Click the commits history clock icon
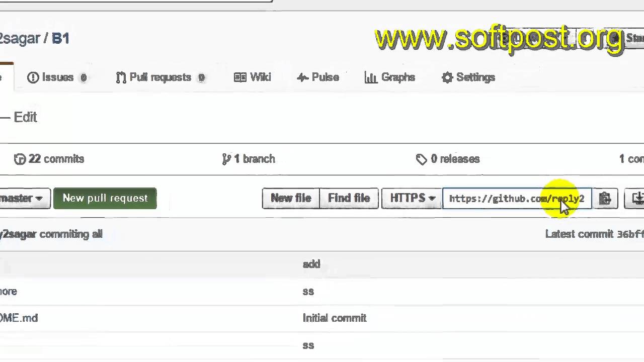The width and height of the screenshot is (644, 362). pyautogui.click(x=20, y=159)
